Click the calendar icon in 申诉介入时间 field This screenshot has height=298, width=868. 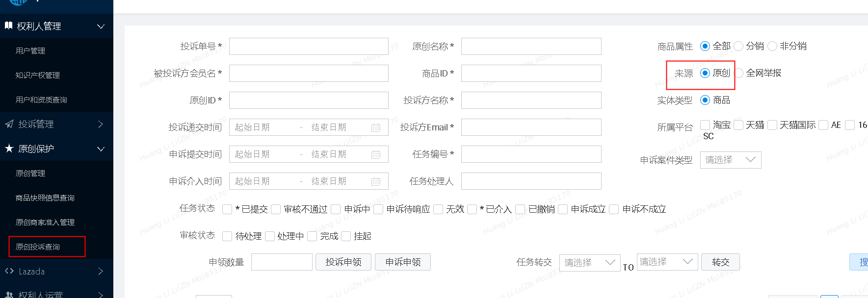coord(376,181)
